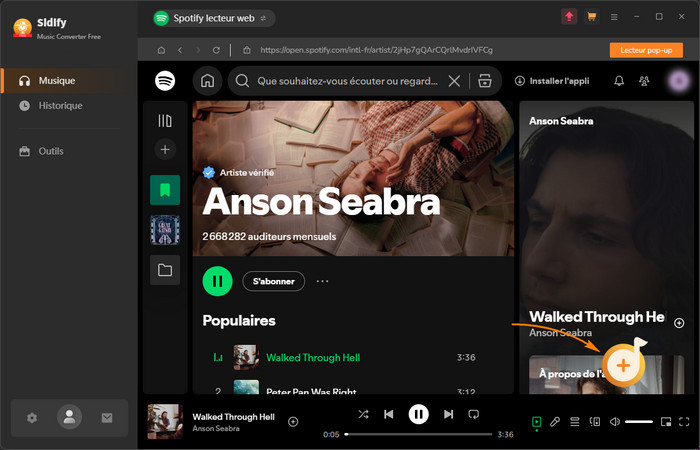Open the three-dots more options for artist
Viewport: 700px width, 450px height.
(x=322, y=282)
